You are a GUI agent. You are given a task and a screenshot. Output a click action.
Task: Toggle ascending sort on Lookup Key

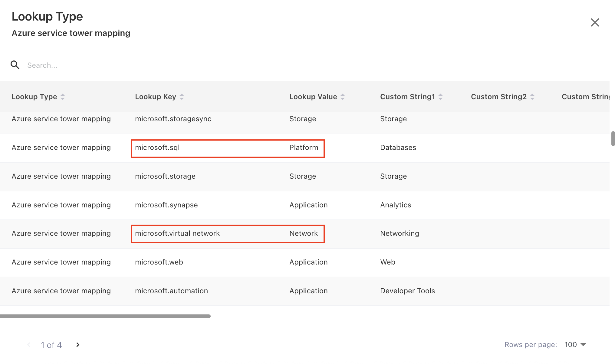pos(182,96)
